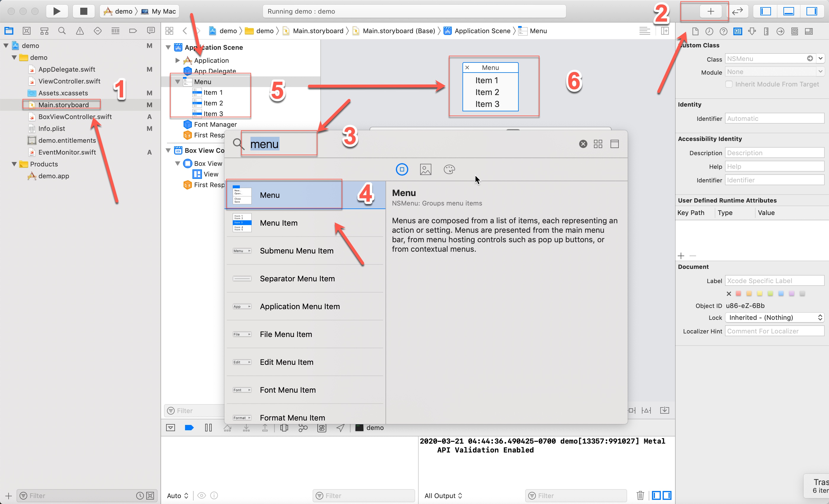This screenshot has height=504, width=829.
Task: Choose Separator Menu Item in library
Action: pos(305,279)
